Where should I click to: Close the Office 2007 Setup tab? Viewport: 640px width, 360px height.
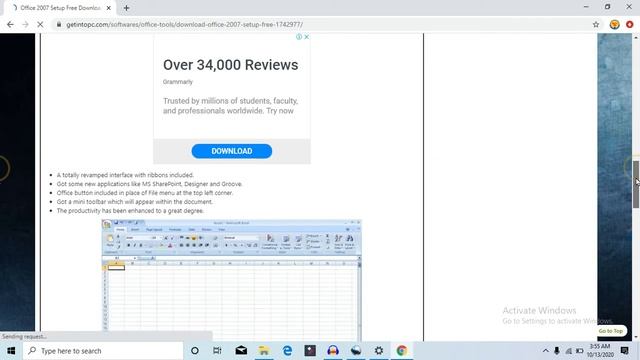click(x=109, y=8)
